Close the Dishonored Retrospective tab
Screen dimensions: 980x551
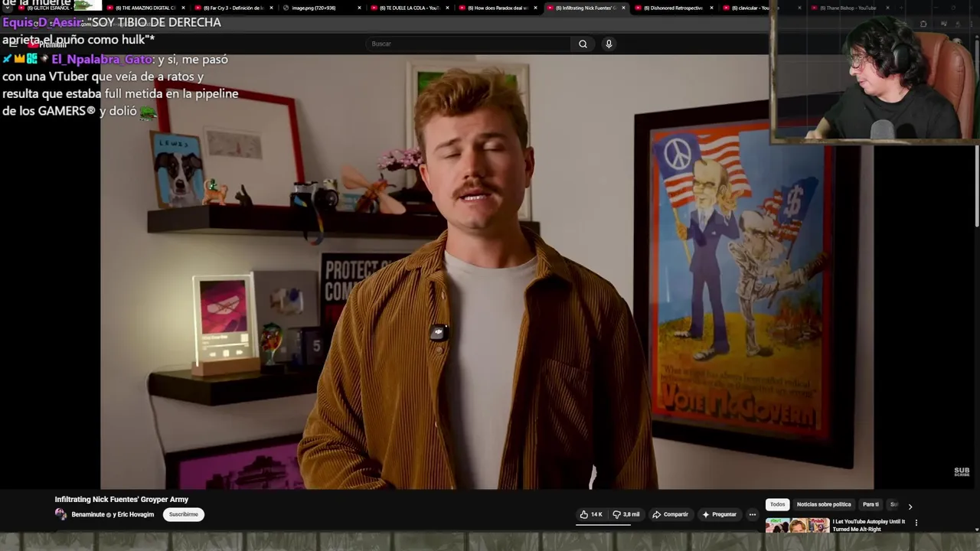click(711, 8)
